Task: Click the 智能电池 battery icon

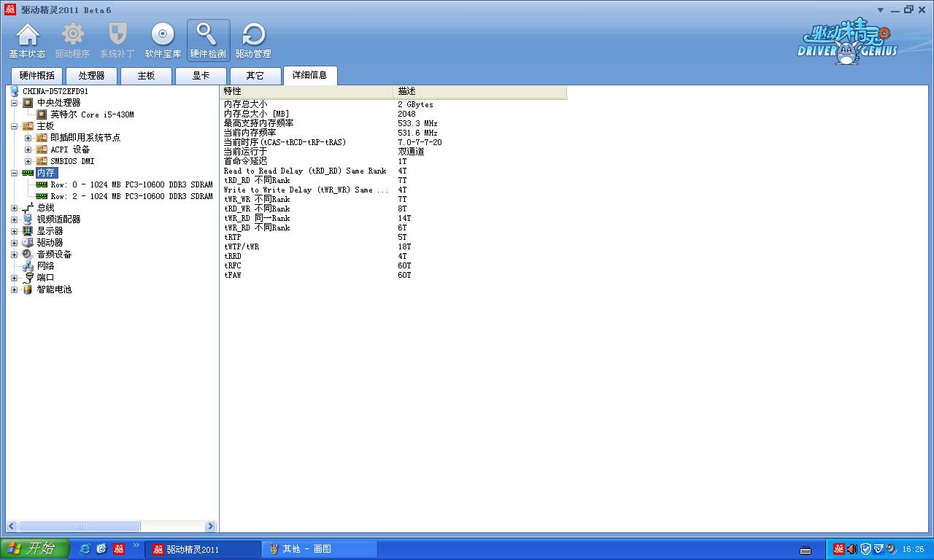Action: [28, 289]
